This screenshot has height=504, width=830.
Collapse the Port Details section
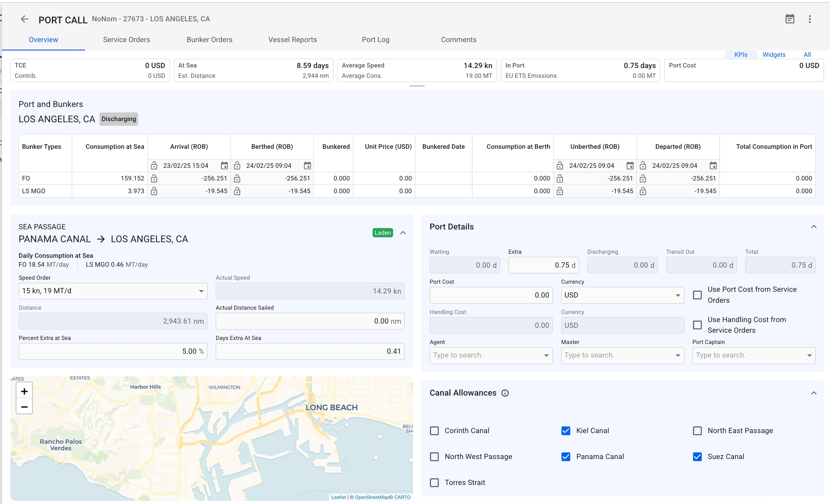tap(813, 227)
